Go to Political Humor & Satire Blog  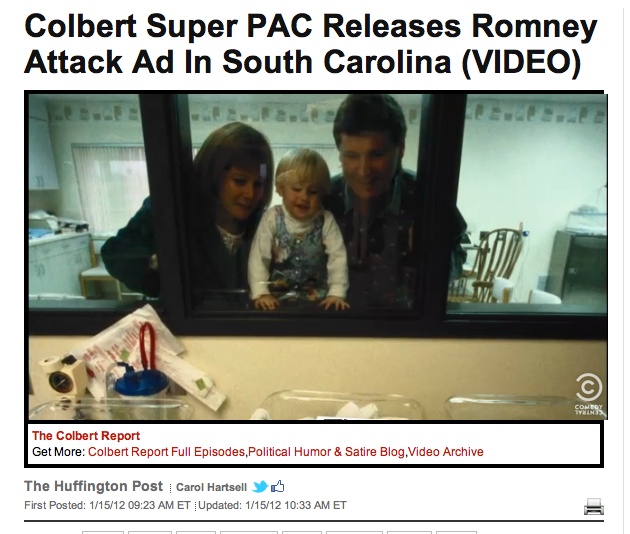(326, 452)
